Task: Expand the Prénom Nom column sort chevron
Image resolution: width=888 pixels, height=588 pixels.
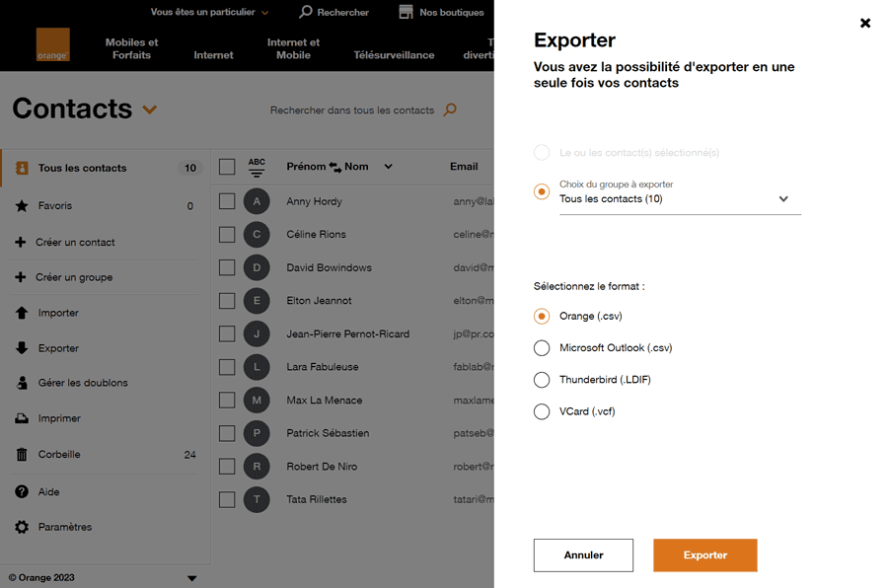Action: click(389, 167)
